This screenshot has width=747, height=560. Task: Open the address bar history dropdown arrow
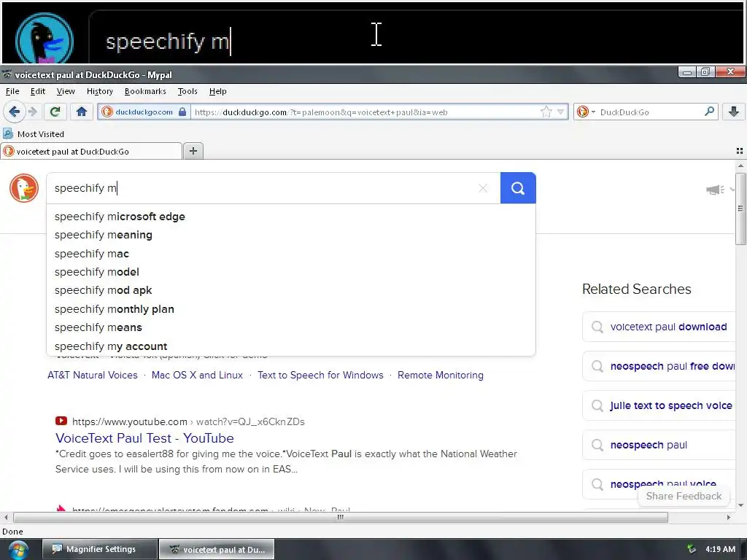[x=561, y=112]
